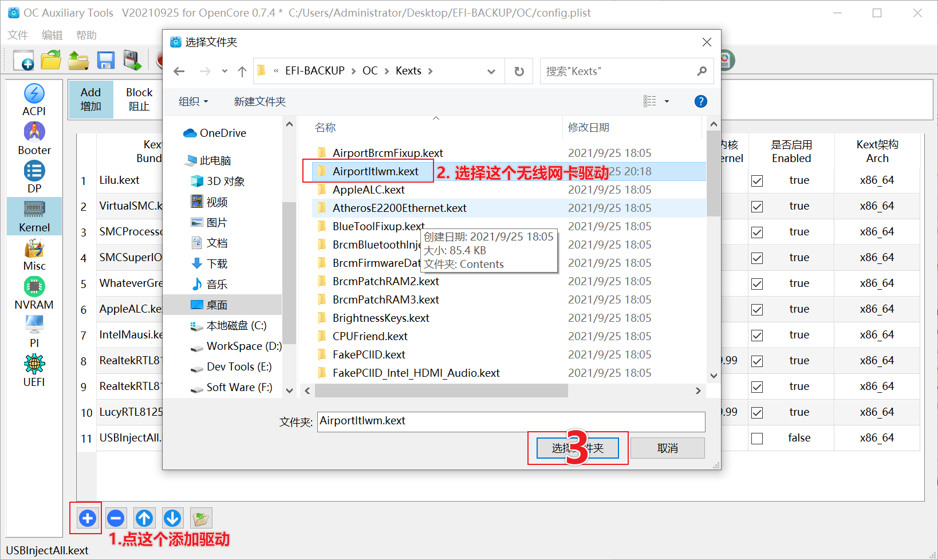
Task: Open the DP section icon
Action: tap(34, 177)
